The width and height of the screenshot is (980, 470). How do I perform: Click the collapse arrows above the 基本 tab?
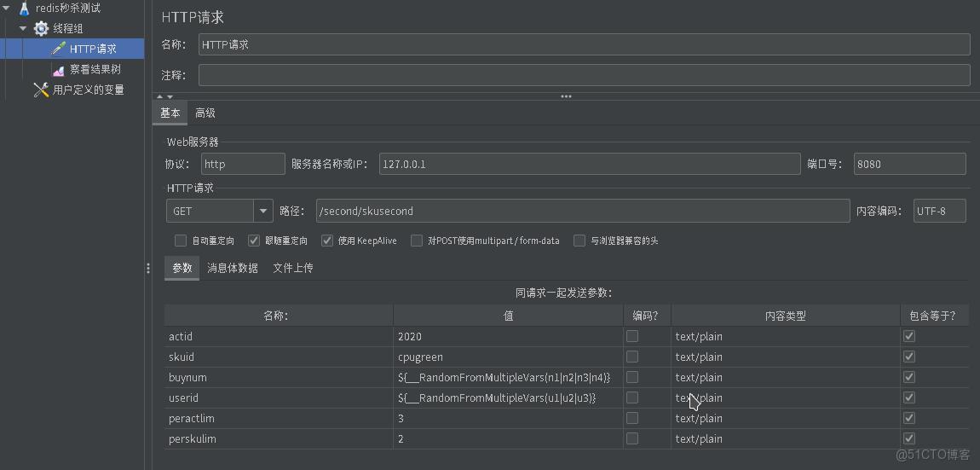164,96
